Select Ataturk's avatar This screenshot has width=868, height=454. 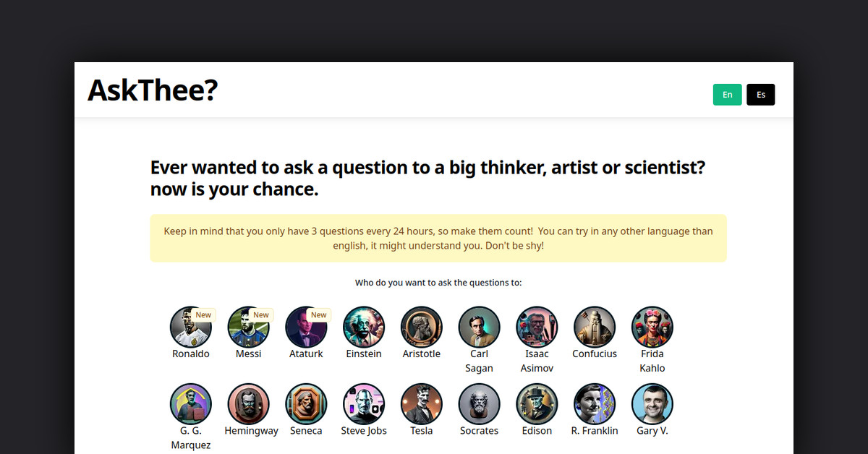pos(307,327)
